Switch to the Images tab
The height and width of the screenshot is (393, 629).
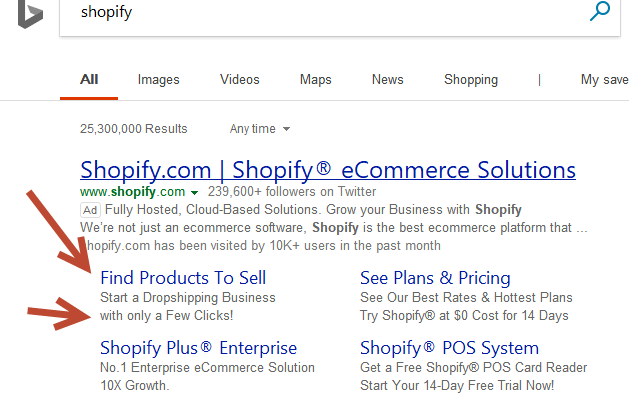pyautogui.click(x=158, y=79)
